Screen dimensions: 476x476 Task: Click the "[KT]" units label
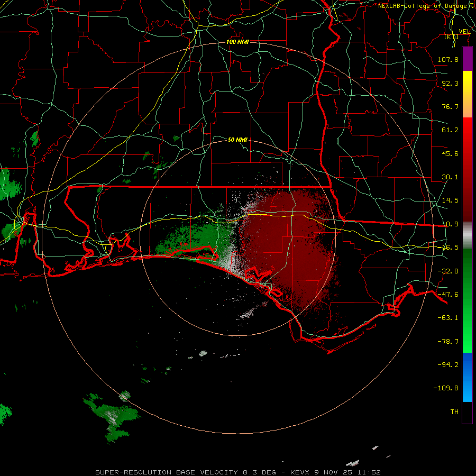coord(452,37)
